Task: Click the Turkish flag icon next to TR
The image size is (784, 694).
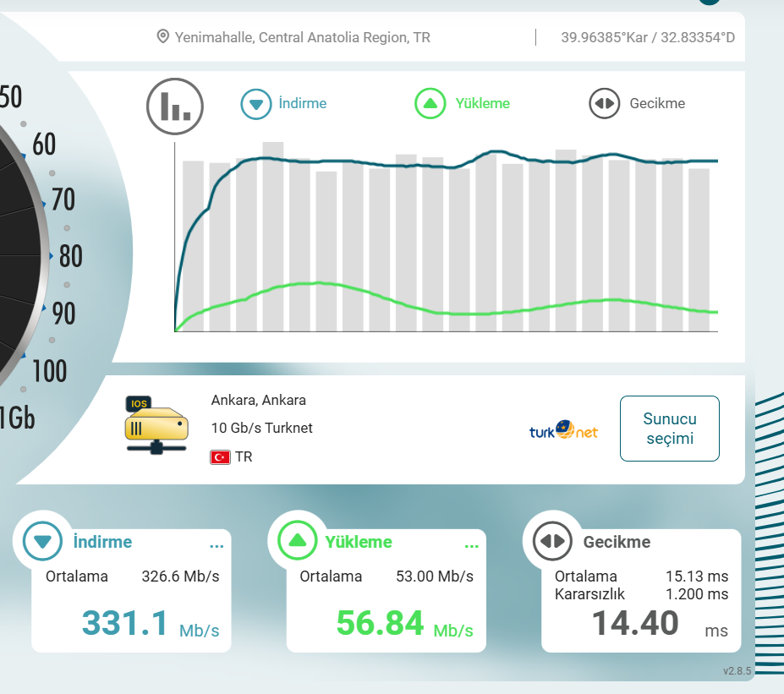Action: (220, 456)
